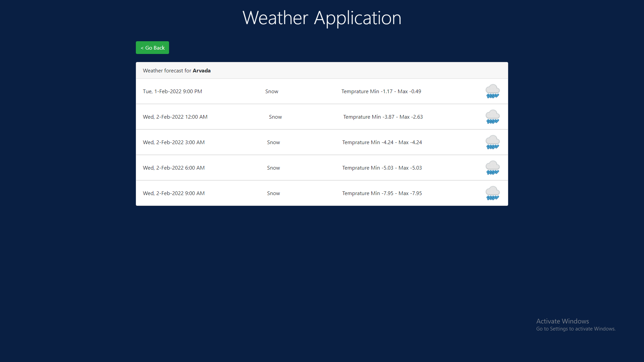
Task: Click snow icon for Wed 2-Feb 6:00 AM
Action: pos(492,168)
